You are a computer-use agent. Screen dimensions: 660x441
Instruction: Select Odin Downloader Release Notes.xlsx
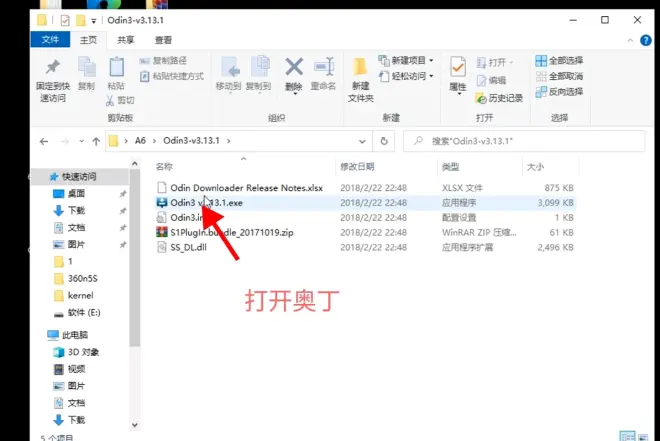pos(246,188)
